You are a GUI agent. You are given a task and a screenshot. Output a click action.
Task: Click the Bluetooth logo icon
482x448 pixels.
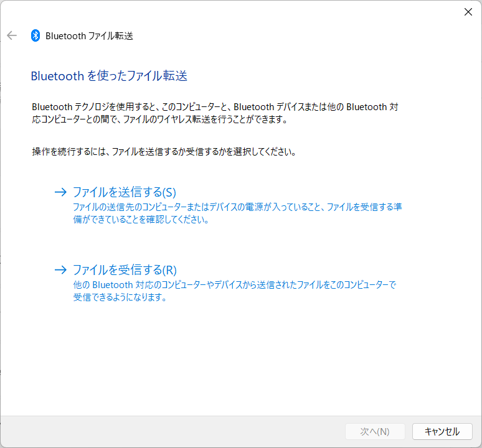[35, 35]
